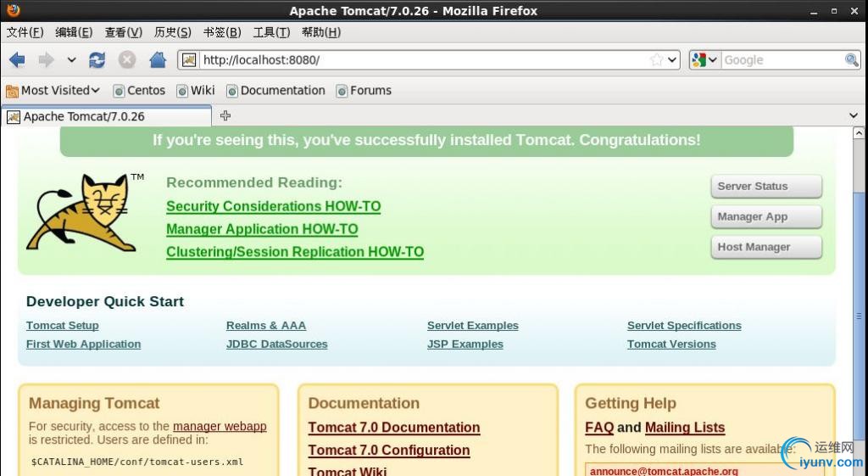Click the search magnifier icon
The image size is (868, 476).
(x=851, y=60)
